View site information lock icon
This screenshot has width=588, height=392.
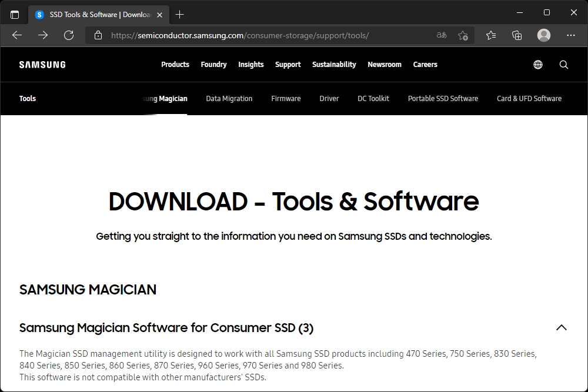[98, 35]
